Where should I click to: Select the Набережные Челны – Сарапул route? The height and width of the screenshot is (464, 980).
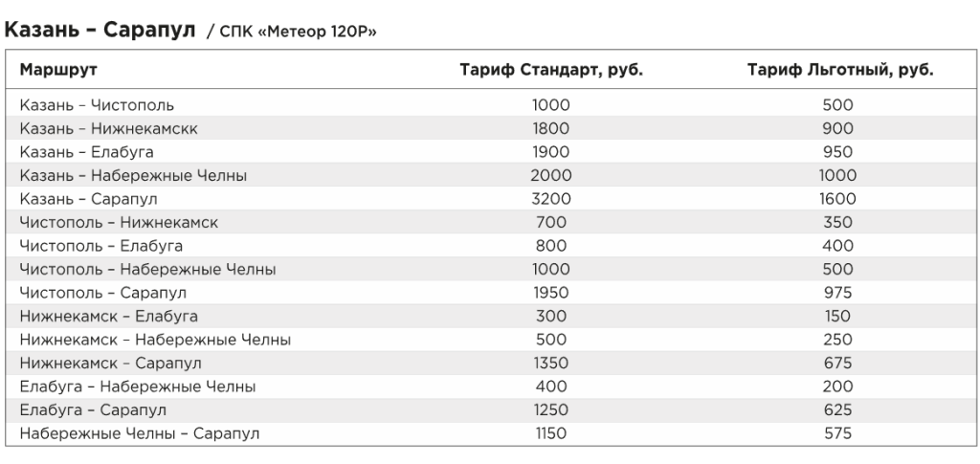(x=140, y=433)
